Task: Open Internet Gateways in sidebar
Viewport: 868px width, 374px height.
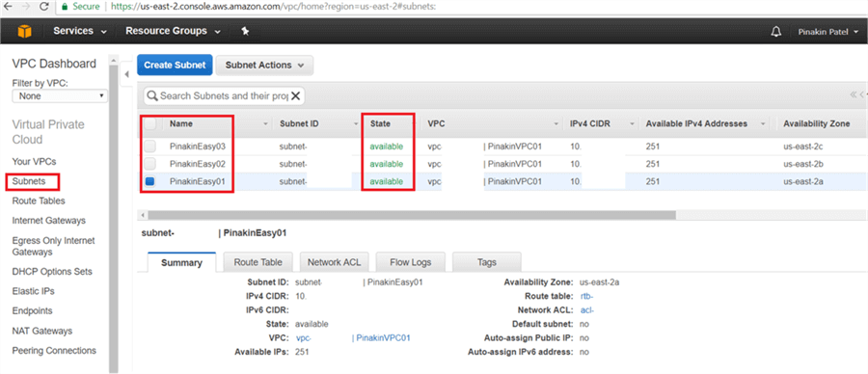Action: click(x=49, y=220)
